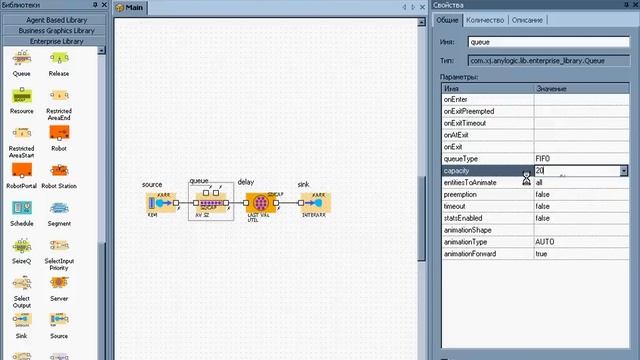Close the Библиотеки panel
640x360 pixels.
(x=104, y=5)
